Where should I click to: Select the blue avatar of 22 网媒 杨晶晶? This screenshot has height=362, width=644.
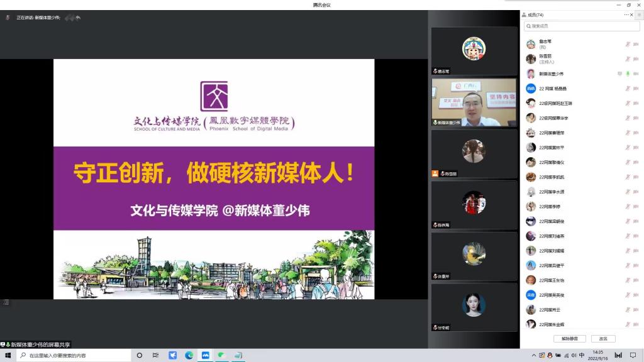pos(531,89)
